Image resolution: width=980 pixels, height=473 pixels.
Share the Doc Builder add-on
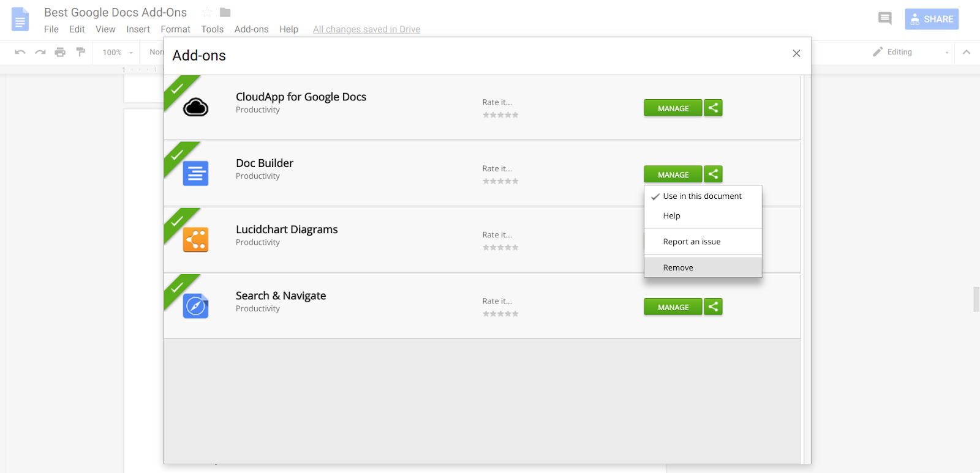tap(714, 174)
